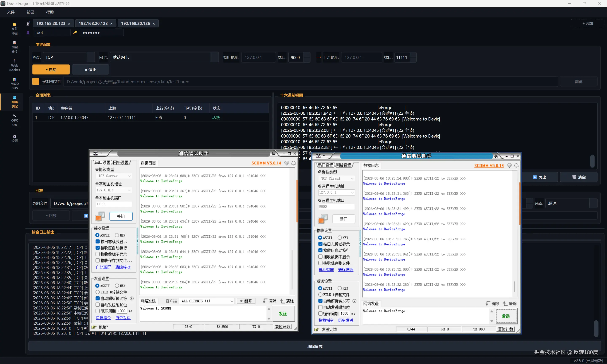Viewport: 607px width, 364px height.
Task: Click 清除日志 button at bottom
Action: pos(315,346)
